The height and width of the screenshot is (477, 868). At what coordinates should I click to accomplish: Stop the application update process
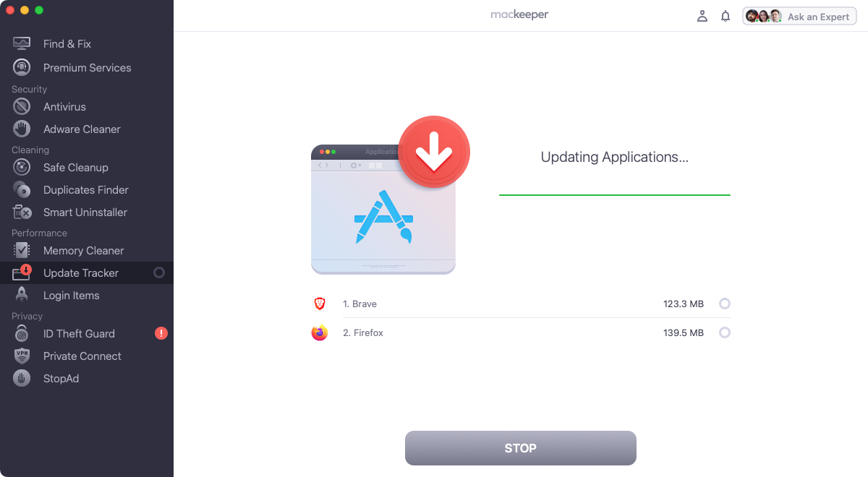[521, 448]
